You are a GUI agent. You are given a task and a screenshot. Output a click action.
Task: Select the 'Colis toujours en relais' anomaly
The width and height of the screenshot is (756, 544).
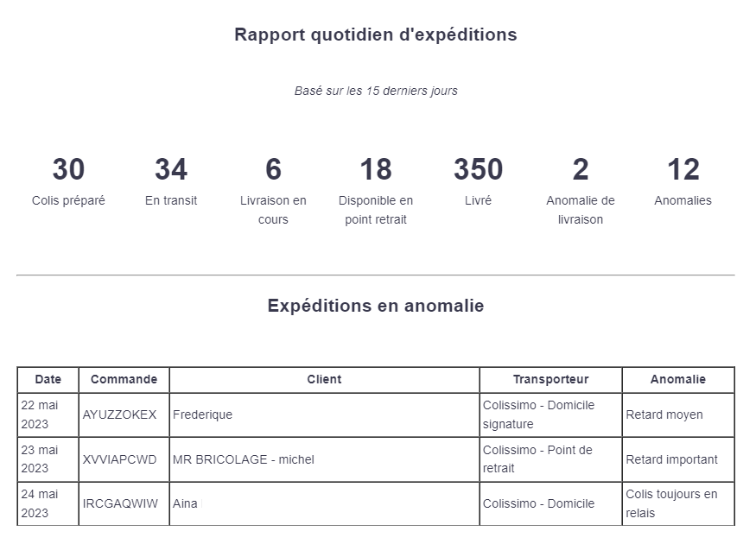[x=671, y=503]
